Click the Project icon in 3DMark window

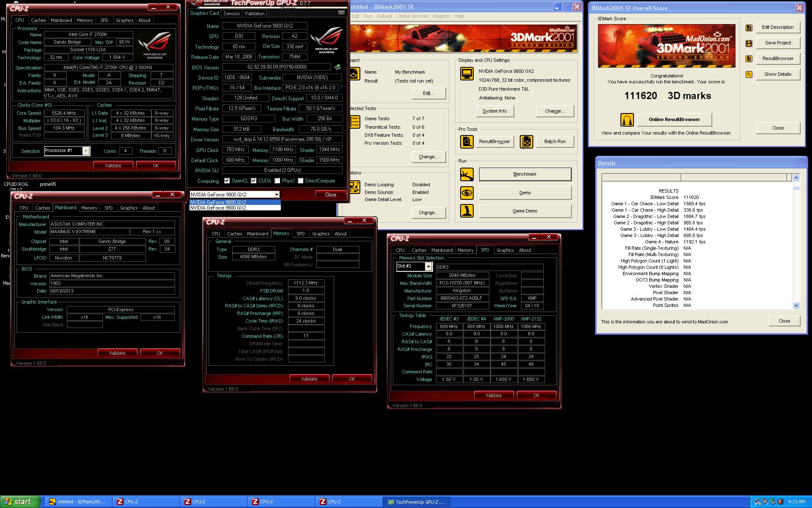pos(354,74)
